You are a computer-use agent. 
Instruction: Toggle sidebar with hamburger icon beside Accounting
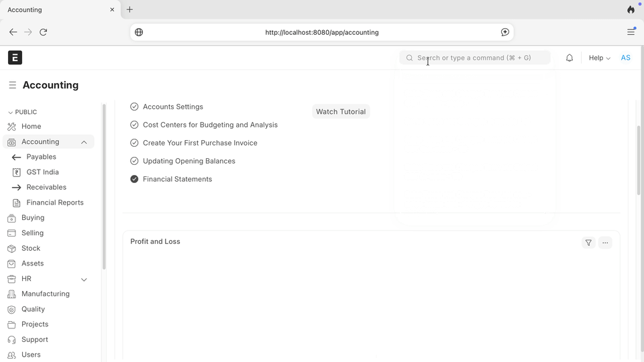(12, 85)
